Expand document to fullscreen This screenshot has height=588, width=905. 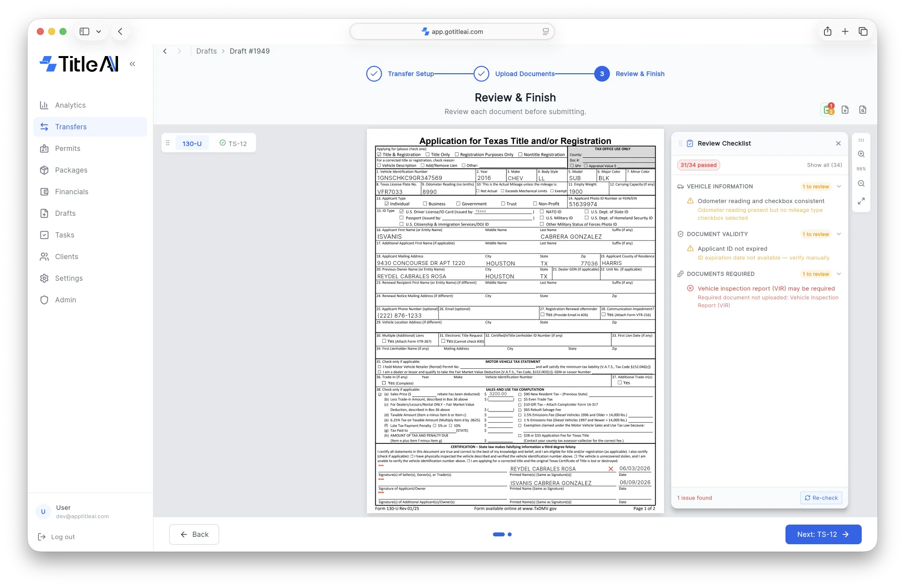click(x=861, y=201)
